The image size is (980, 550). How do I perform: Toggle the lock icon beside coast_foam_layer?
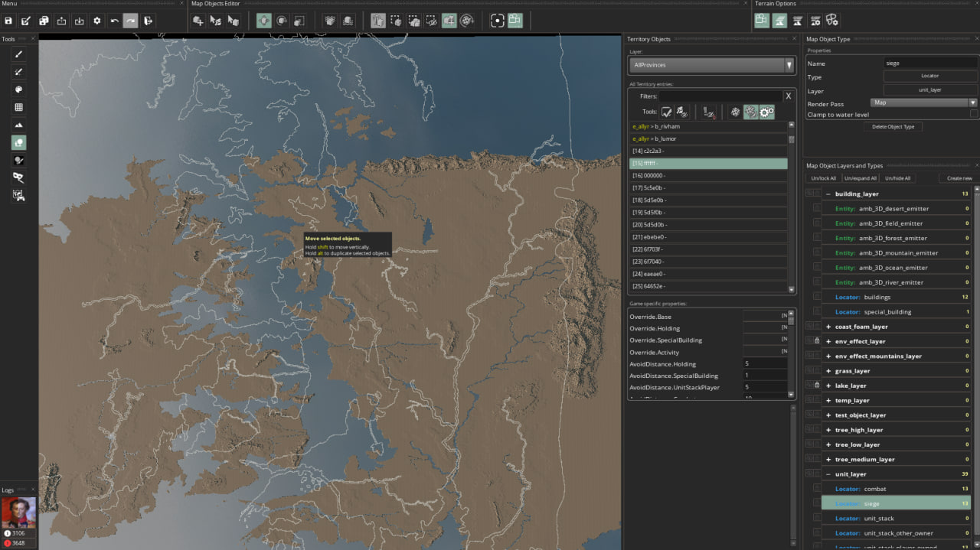(817, 327)
